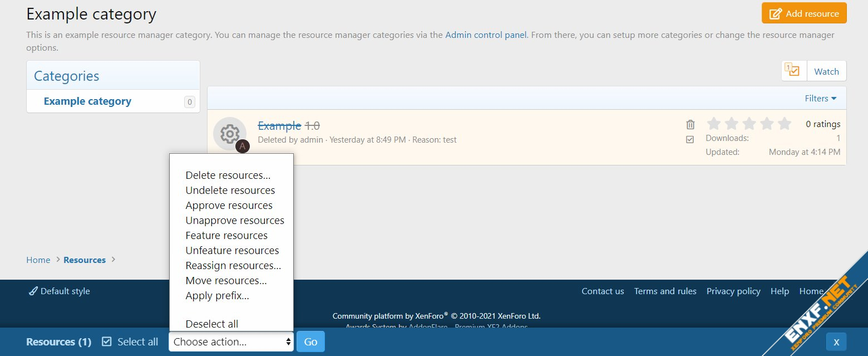Click the Watch button
This screenshot has height=356, width=868.
(826, 71)
